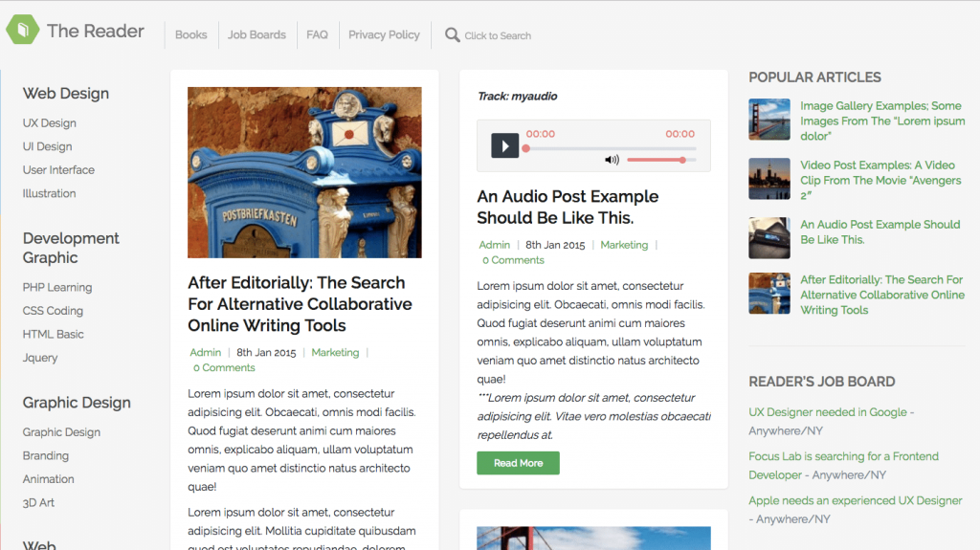Click the audio player play button
The image size is (980, 550).
[x=504, y=145]
